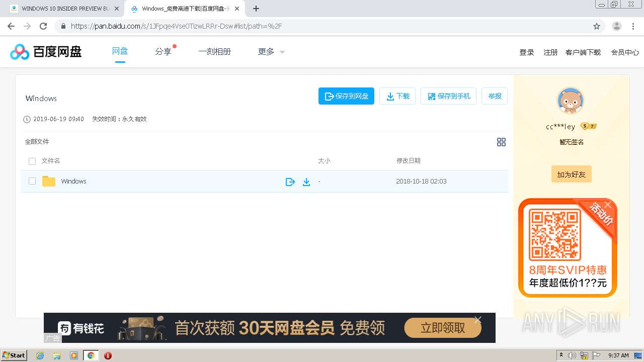Open the 一刻相册 tab
This screenshot has width=644, height=362.
coord(215,51)
